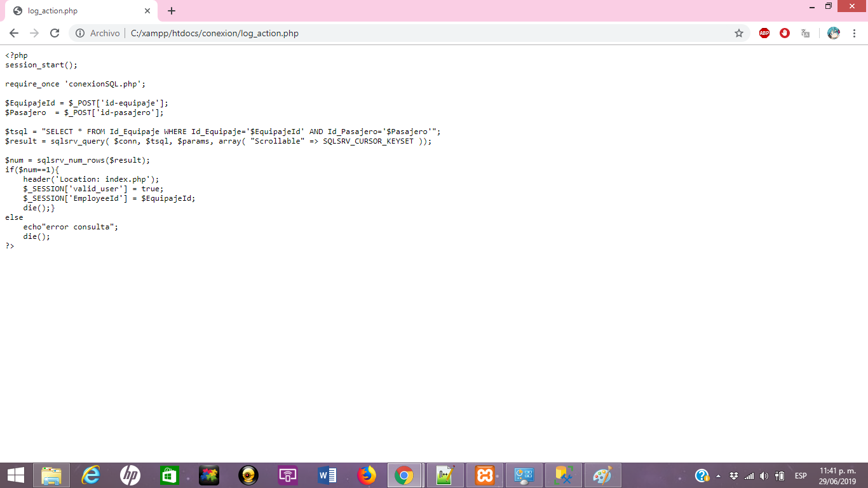Open the yellow database tools taskbar app
The image size is (868, 488).
[x=564, y=475]
